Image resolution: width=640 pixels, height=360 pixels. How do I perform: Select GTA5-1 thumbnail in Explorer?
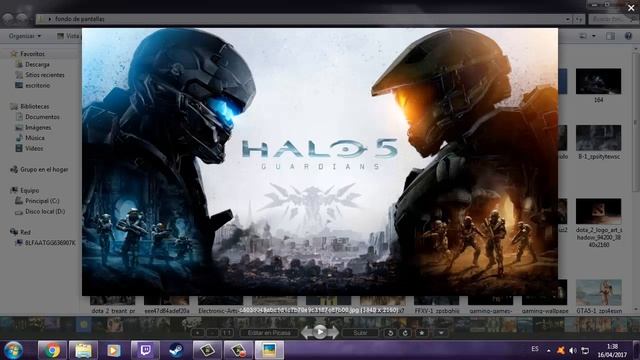(598, 297)
